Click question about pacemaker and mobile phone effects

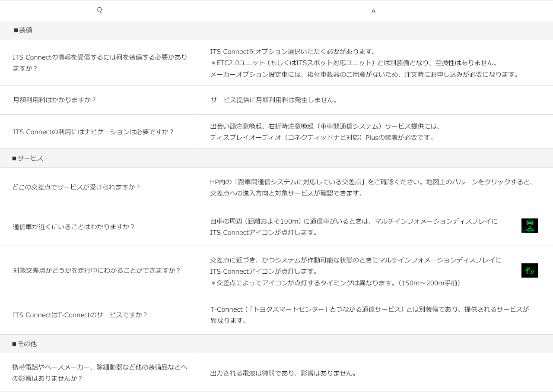100,373
